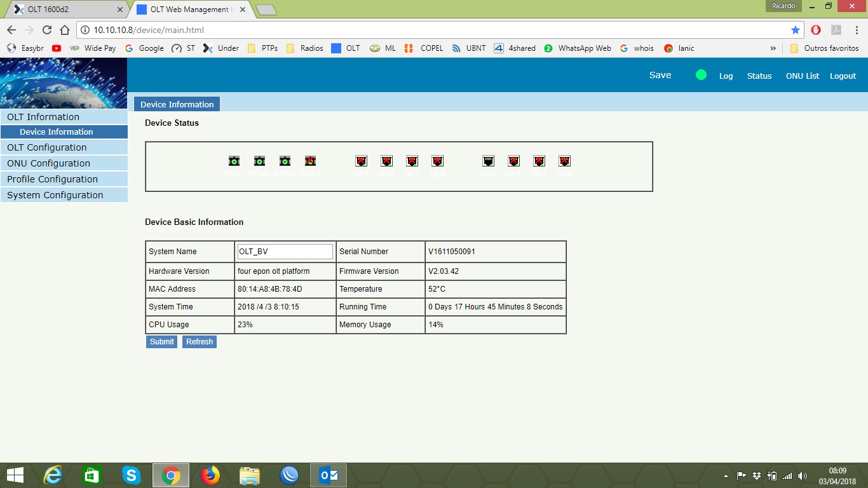Open the Windows Start menu
868x488 pixels.
(x=15, y=475)
